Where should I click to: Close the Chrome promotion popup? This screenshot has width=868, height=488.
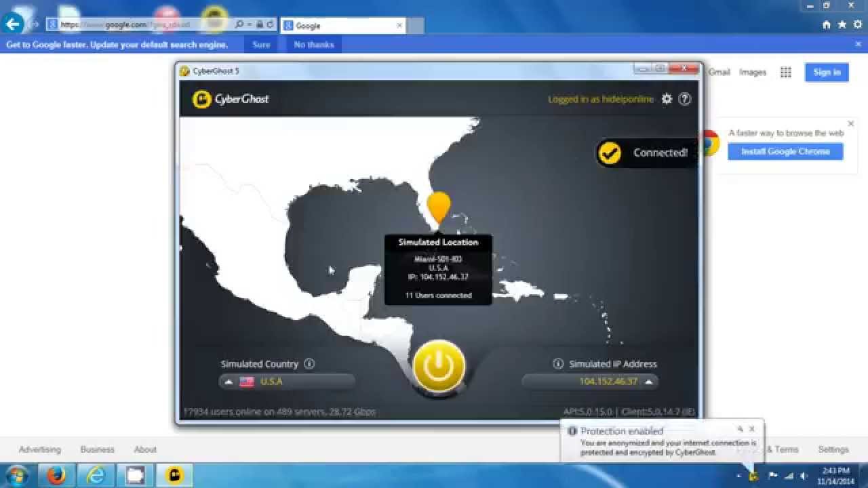click(x=850, y=124)
